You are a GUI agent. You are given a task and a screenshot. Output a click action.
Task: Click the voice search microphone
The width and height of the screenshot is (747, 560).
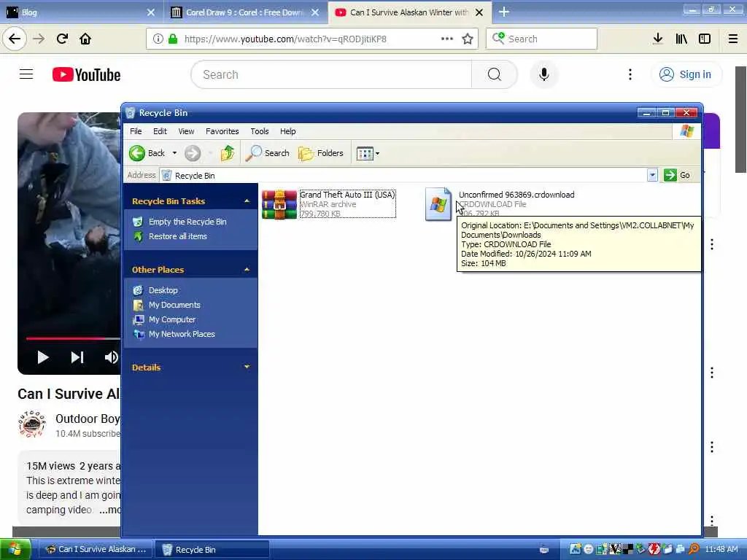[544, 75]
